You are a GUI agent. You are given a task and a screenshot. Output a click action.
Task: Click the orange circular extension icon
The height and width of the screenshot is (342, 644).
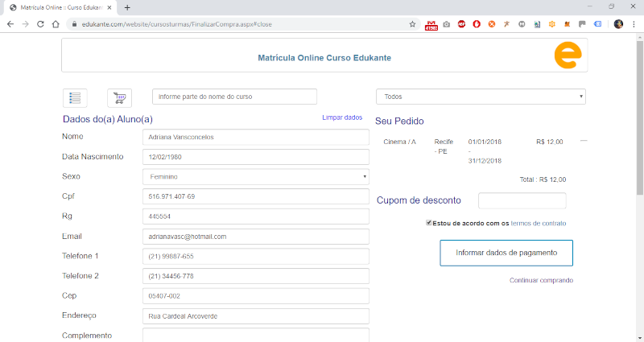492,24
